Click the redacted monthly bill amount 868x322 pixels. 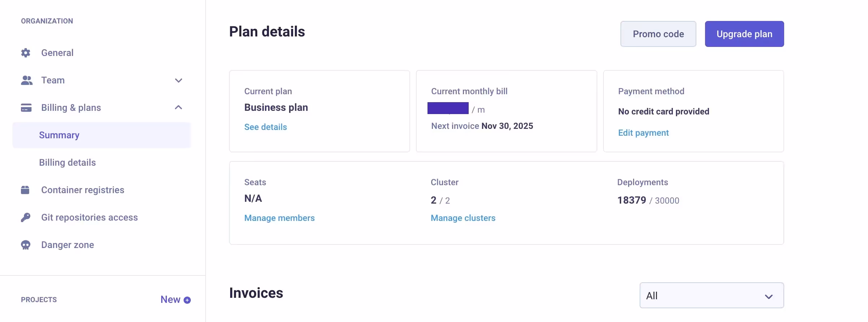(448, 108)
